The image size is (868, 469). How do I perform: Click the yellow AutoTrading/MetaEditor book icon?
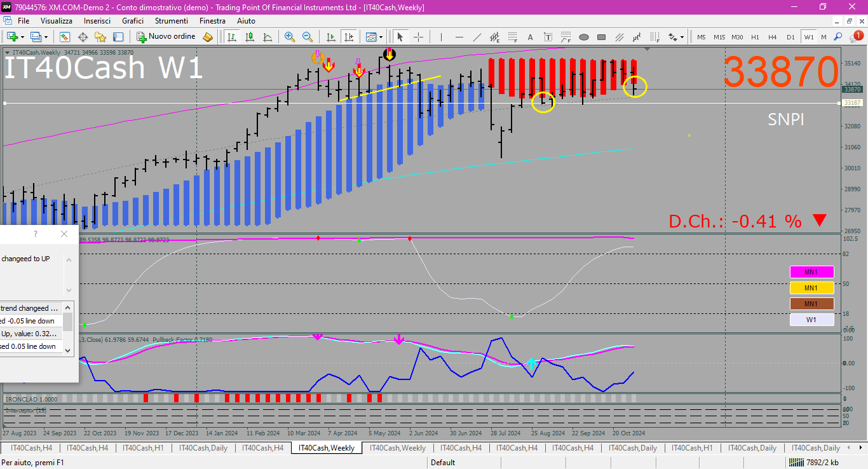tap(207, 37)
